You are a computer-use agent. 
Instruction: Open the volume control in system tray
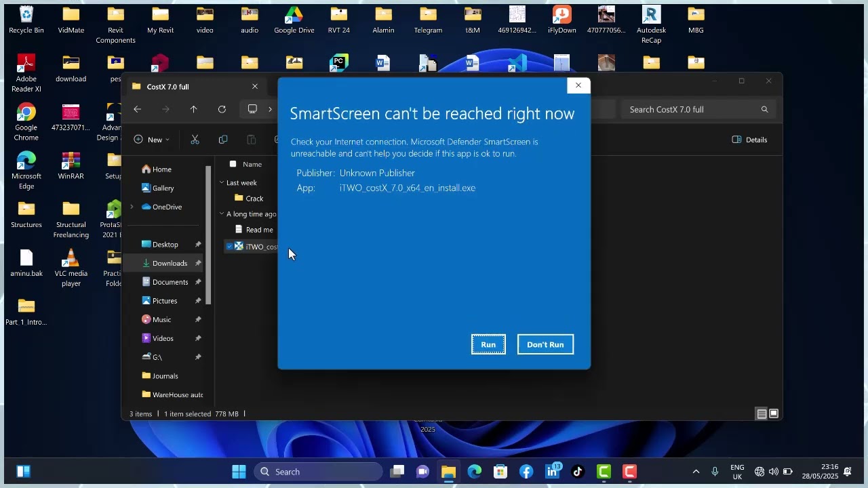774,472
